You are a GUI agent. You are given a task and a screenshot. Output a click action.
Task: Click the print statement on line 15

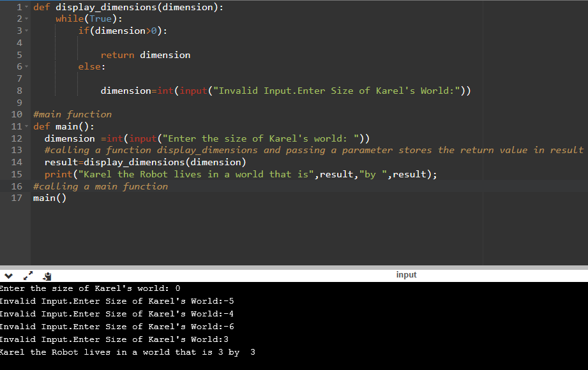(x=241, y=174)
